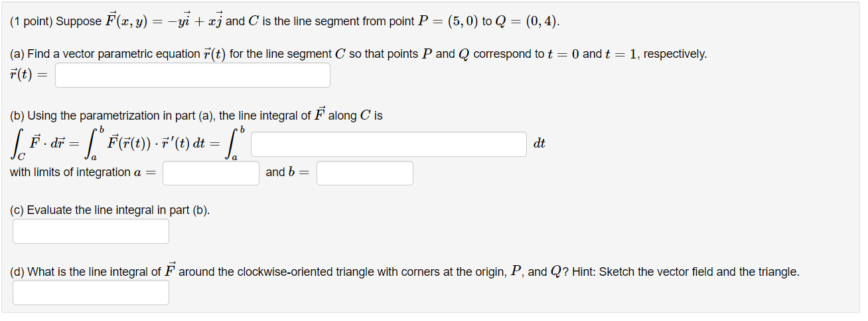Click the part (a) parametric equation instruction
868x321 pixels.
358,54
